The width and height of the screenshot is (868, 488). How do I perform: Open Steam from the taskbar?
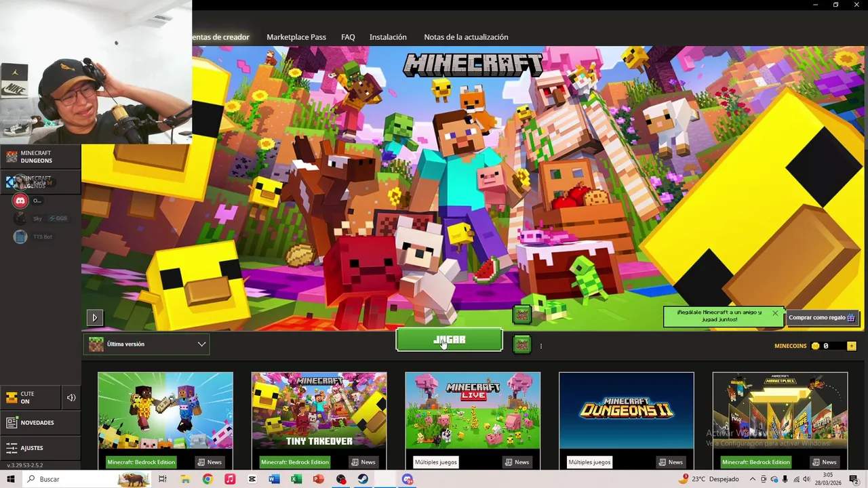(x=363, y=479)
